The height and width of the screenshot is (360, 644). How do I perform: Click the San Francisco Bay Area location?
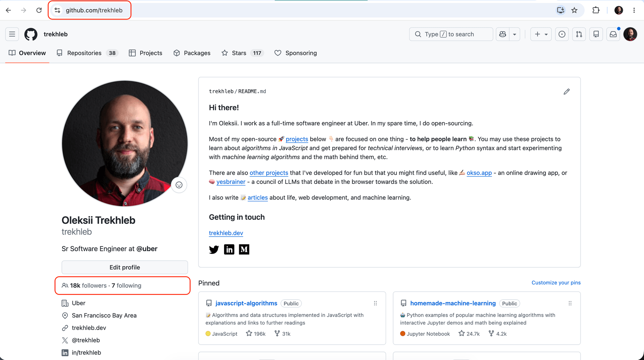(104, 315)
